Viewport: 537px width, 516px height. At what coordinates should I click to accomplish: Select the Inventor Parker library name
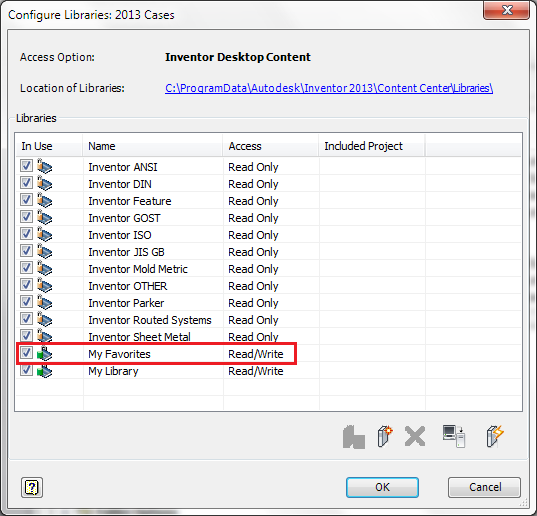(x=126, y=303)
